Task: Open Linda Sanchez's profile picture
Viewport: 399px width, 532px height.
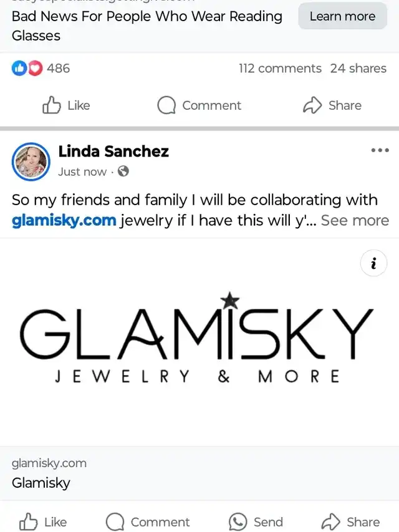Action: pyautogui.click(x=31, y=161)
